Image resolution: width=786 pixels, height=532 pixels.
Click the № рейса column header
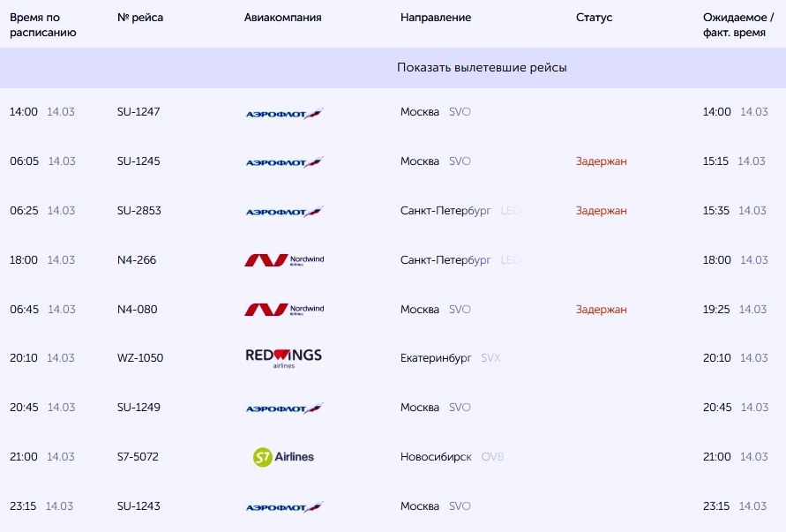[140, 18]
